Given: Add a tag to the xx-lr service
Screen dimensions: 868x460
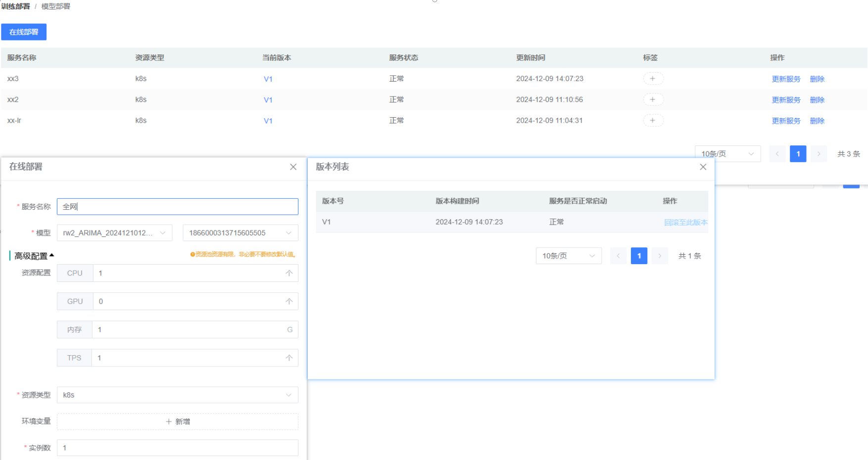Looking at the screenshot, I should (x=653, y=121).
